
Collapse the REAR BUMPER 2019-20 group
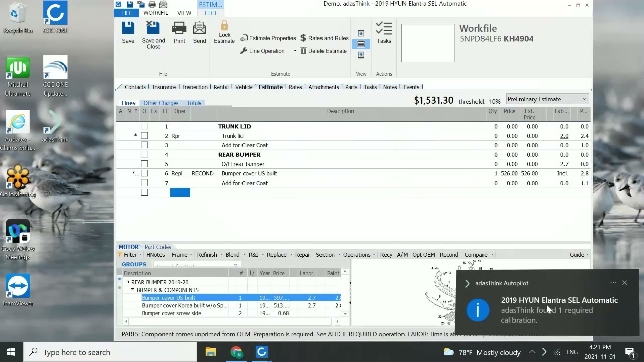[127, 282]
